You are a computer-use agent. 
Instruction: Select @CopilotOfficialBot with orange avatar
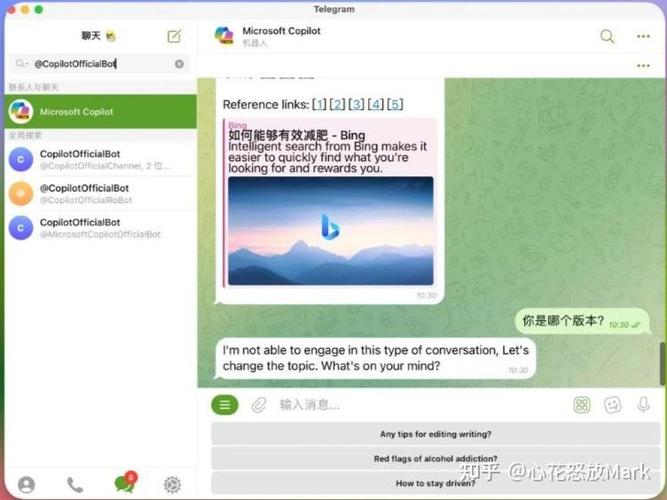click(x=100, y=194)
